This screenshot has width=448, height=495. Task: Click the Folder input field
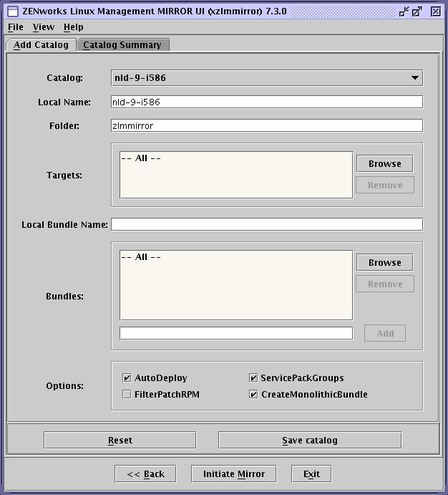267,125
